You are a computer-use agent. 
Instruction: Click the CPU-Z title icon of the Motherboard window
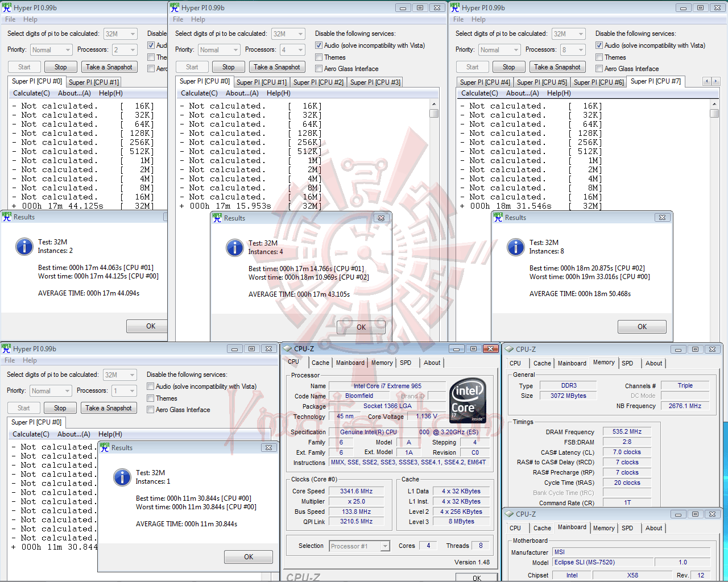pos(510,514)
